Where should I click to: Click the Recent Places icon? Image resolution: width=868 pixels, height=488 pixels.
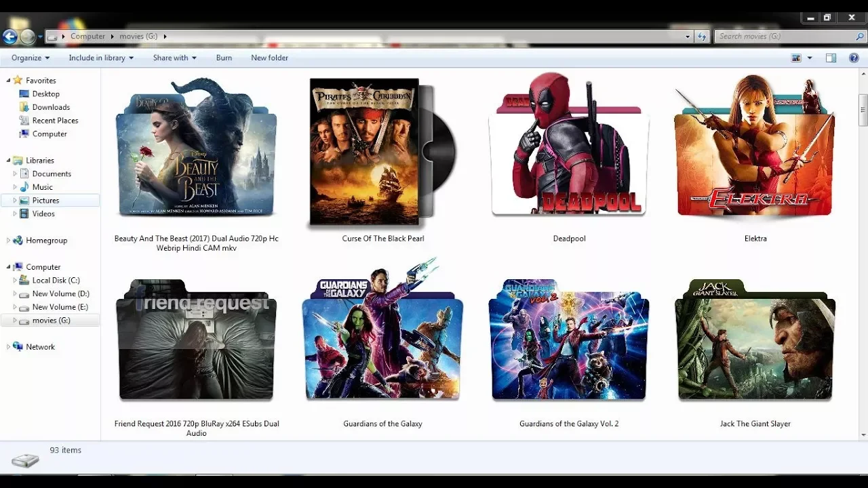pyautogui.click(x=24, y=121)
